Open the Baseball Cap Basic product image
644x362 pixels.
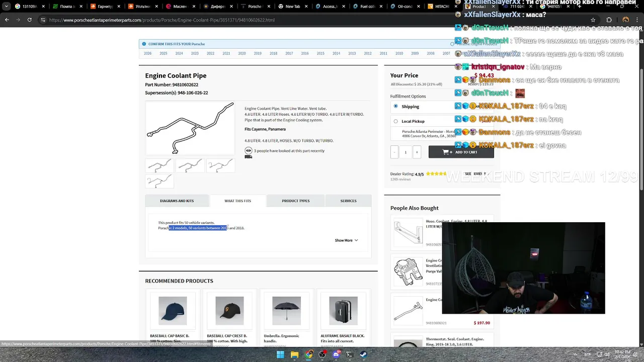click(x=173, y=311)
